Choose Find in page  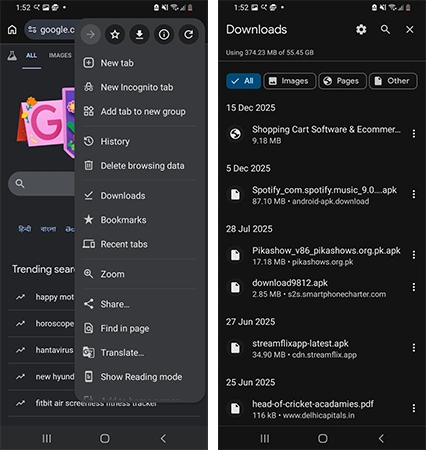[x=140, y=328]
